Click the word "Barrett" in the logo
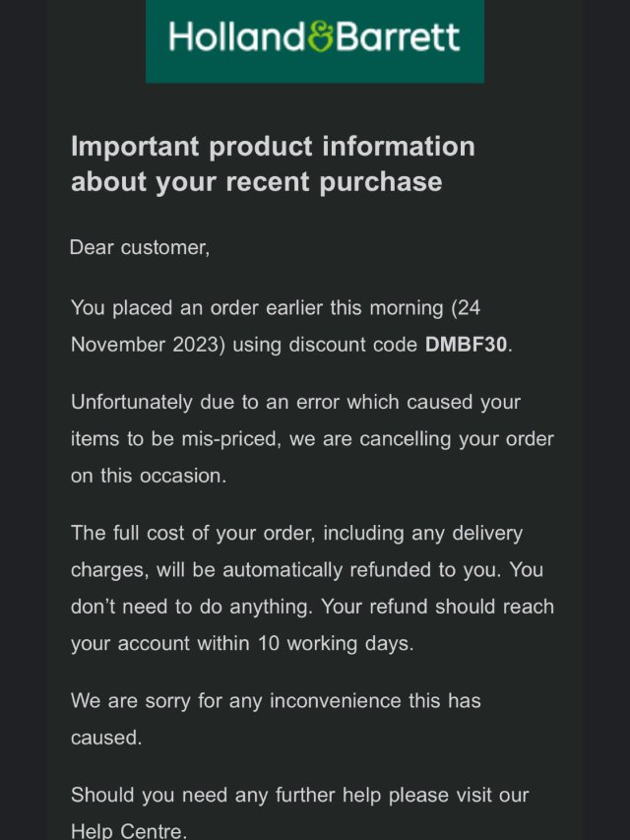630x840 pixels. (398, 37)
